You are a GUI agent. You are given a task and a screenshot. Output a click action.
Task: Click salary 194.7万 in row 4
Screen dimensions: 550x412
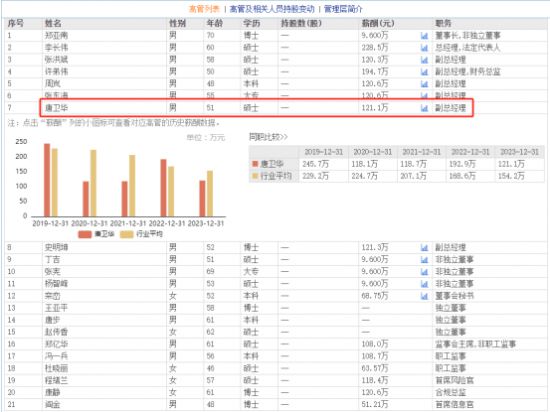pyautogui.click(x=375, y=72)
